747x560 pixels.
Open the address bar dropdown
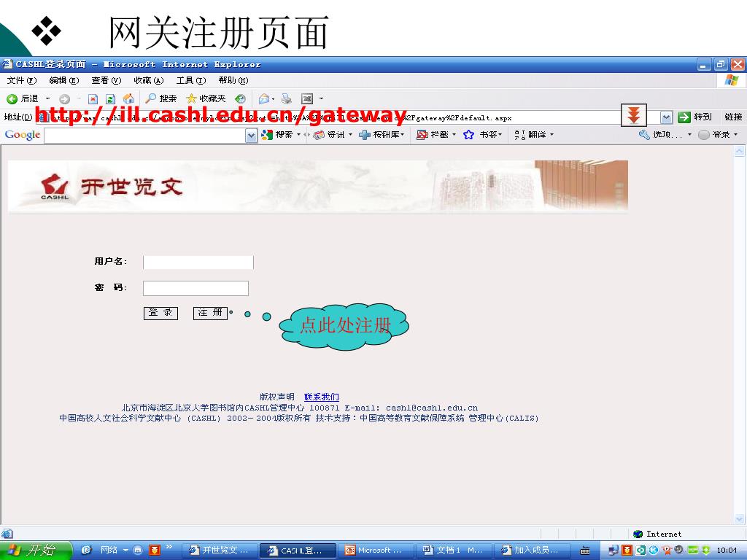click(x=666, y=117)
